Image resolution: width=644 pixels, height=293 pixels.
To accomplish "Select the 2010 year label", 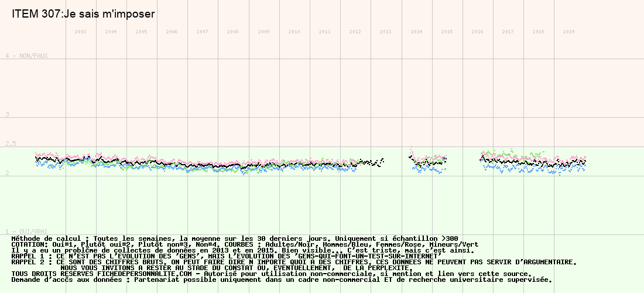I will point(294,32).
